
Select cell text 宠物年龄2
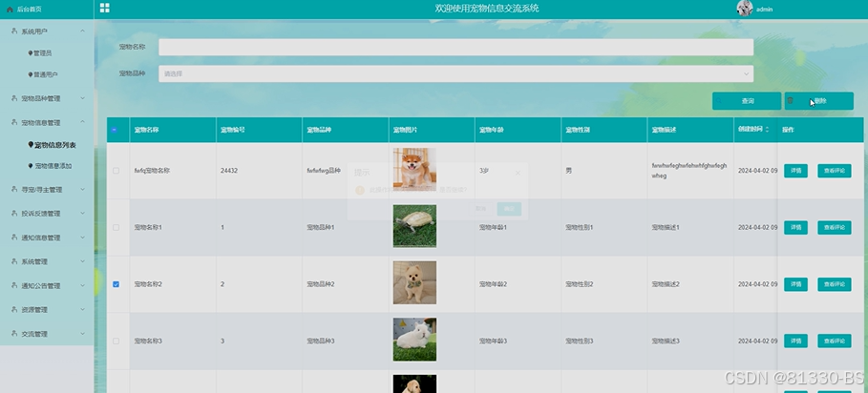(494, 284)
